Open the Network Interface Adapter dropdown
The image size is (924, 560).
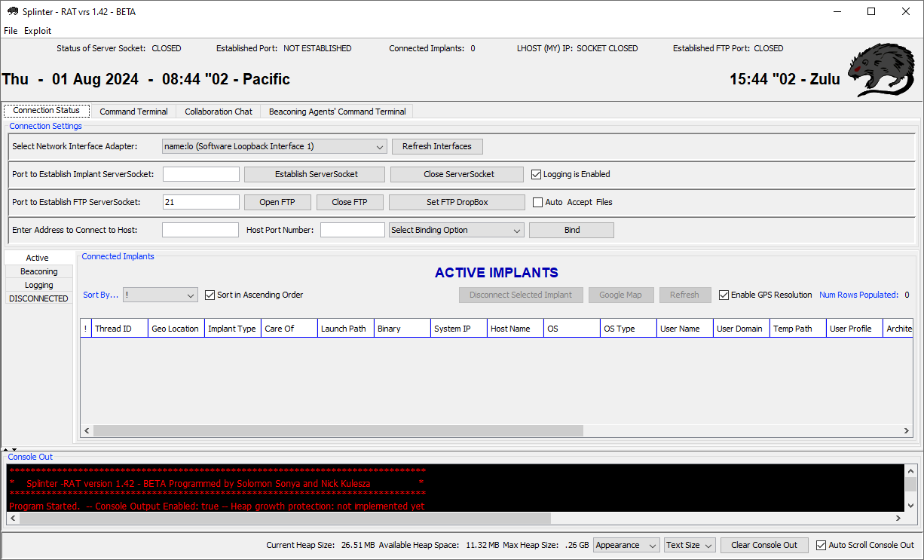point(274,147)
